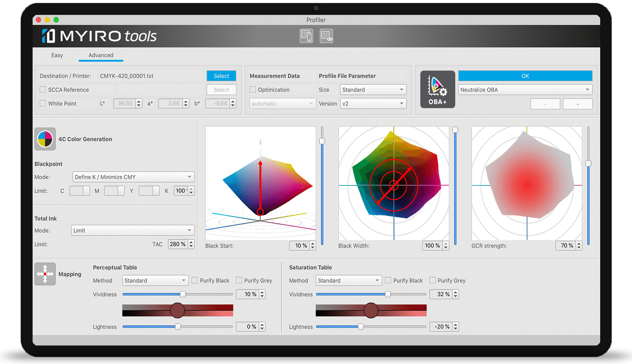
Task: Adjust the Perceptual Lightness slider handle
Action: pos(178,327)
